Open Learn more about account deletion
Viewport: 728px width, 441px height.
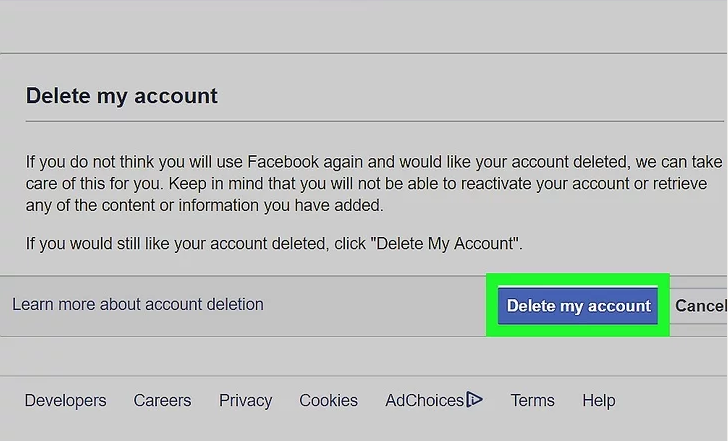(138, 305)
